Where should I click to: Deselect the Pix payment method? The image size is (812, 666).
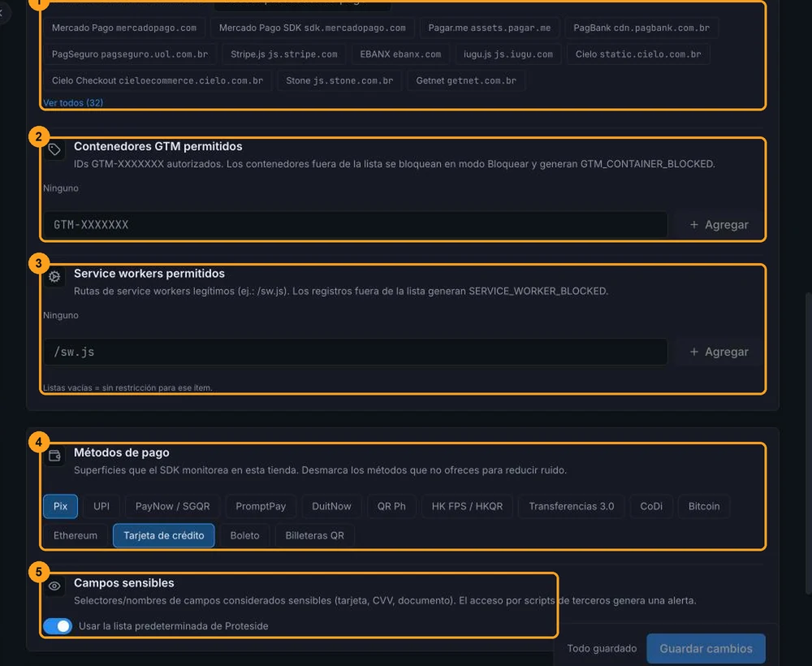[61, 507]
